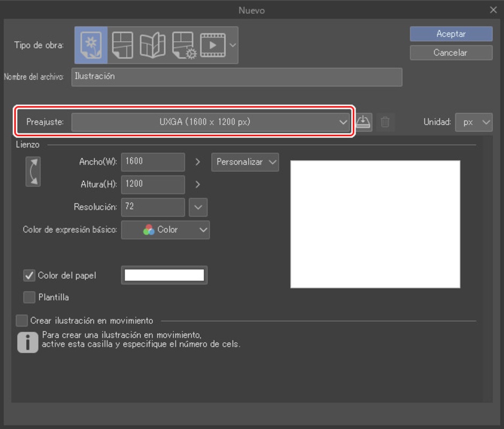The width and height of the screenshot is (504, 429).
Task: Save current settings as preset icon
Action: tap(363, 122)
